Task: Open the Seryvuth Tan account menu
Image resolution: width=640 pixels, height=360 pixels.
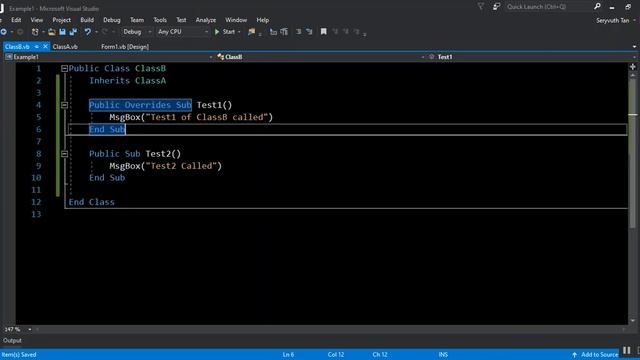Action: click(616, 20)
